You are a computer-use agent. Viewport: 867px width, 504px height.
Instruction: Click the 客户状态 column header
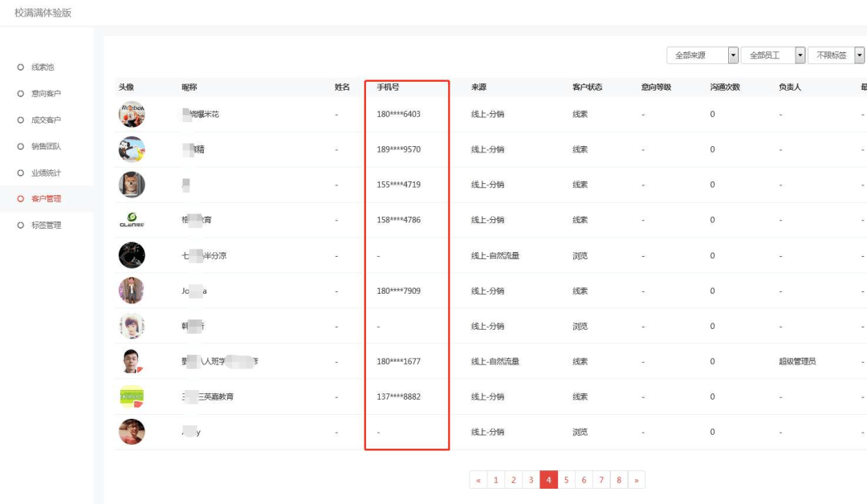click(587, 87)
